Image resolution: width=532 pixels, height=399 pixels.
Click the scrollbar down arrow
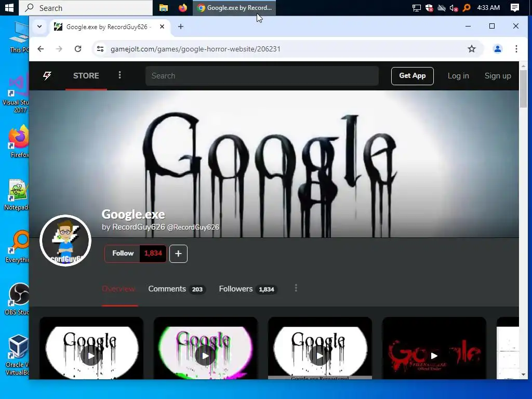[x=523, y=374]
